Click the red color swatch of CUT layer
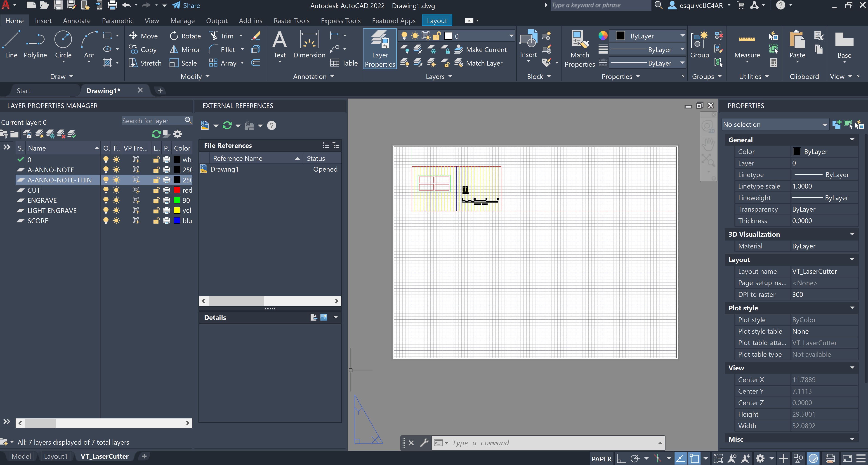 point(177,190)
